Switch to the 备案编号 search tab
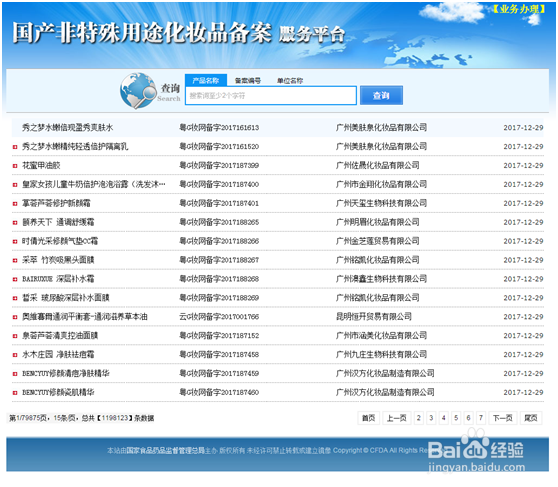558x487 pixels. coord(248,81)
